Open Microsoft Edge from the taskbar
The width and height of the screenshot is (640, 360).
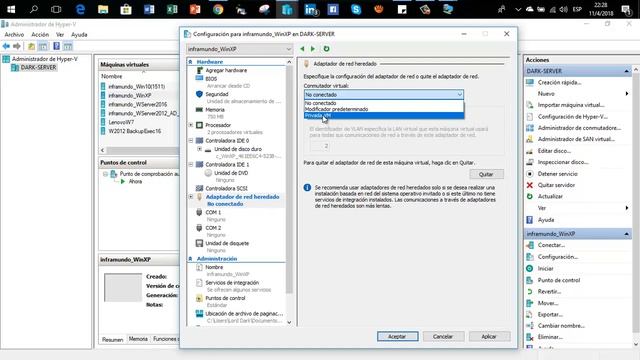coord(80,9)
